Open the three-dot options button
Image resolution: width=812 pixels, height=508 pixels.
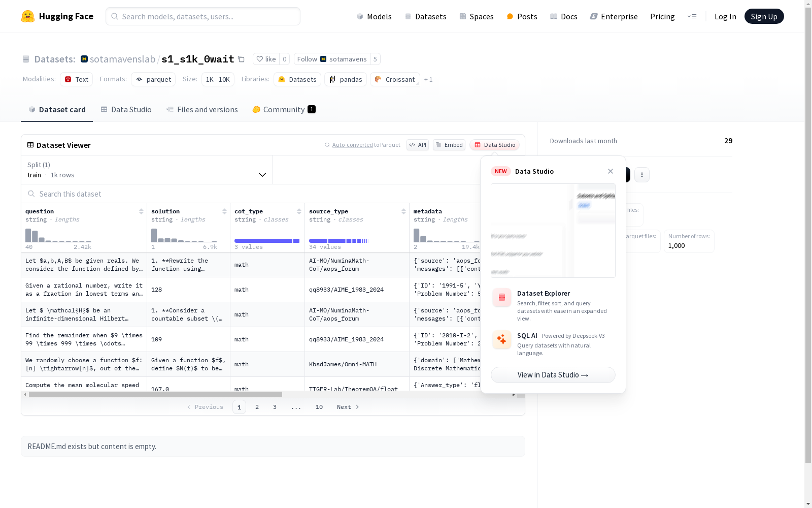tap(642, 175)
